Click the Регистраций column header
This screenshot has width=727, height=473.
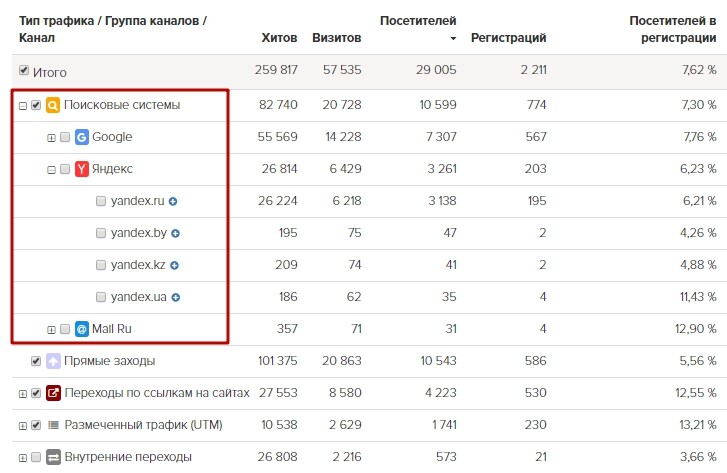tap(508, 38)
